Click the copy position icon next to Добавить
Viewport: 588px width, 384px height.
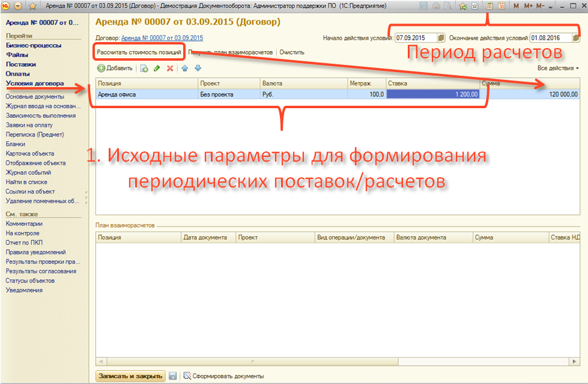point(144,69)
